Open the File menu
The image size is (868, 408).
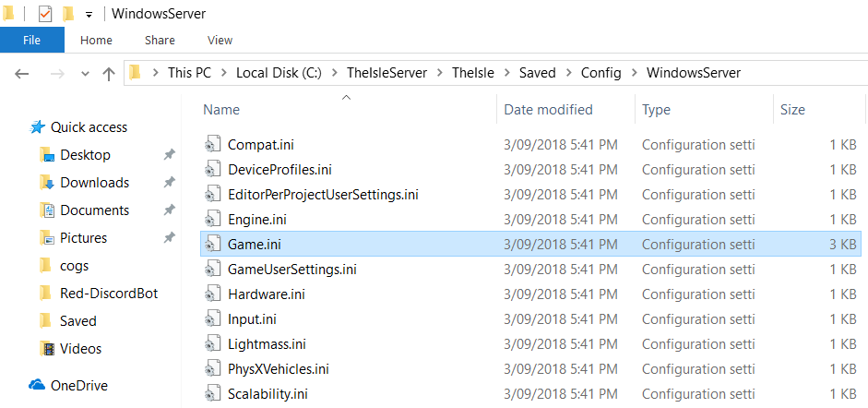point(31,41)
